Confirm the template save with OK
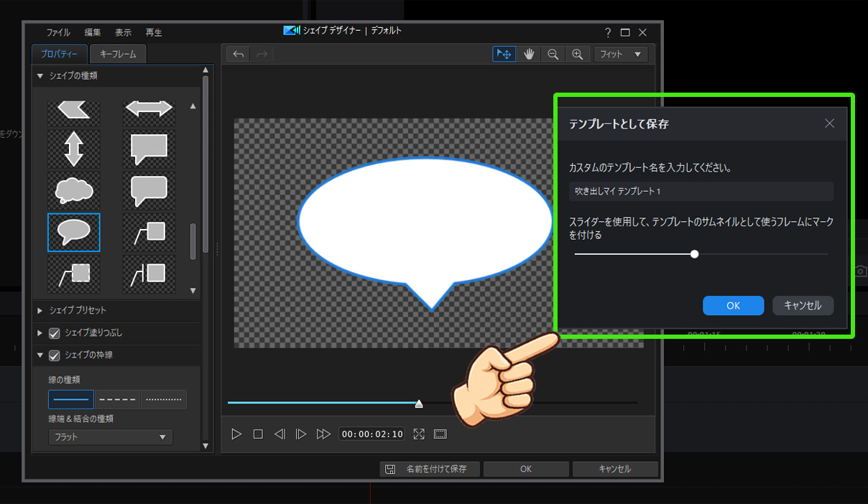This screenshot has height=504, width=868. [x=733, y=305]
